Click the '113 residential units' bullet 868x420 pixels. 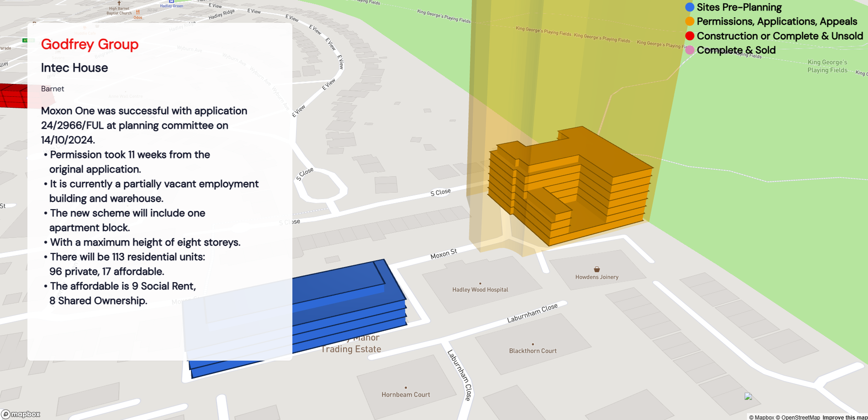124,264
